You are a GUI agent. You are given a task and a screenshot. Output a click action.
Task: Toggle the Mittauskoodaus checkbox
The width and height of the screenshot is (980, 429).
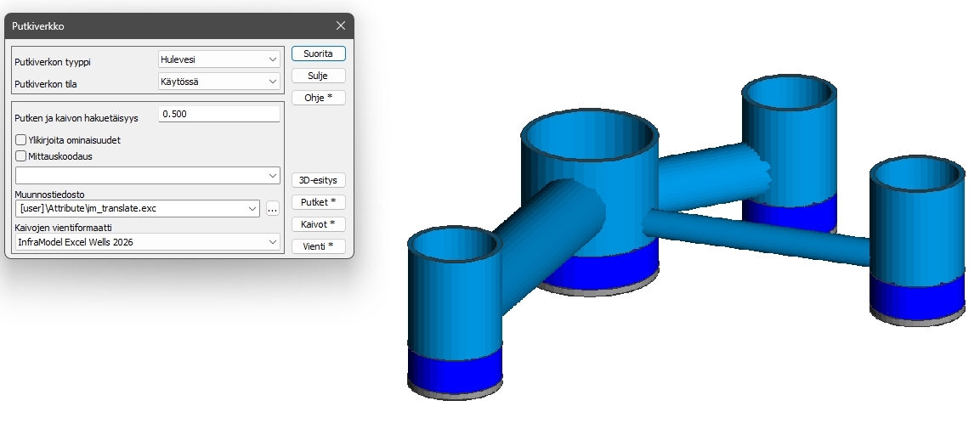pos(21,155)
